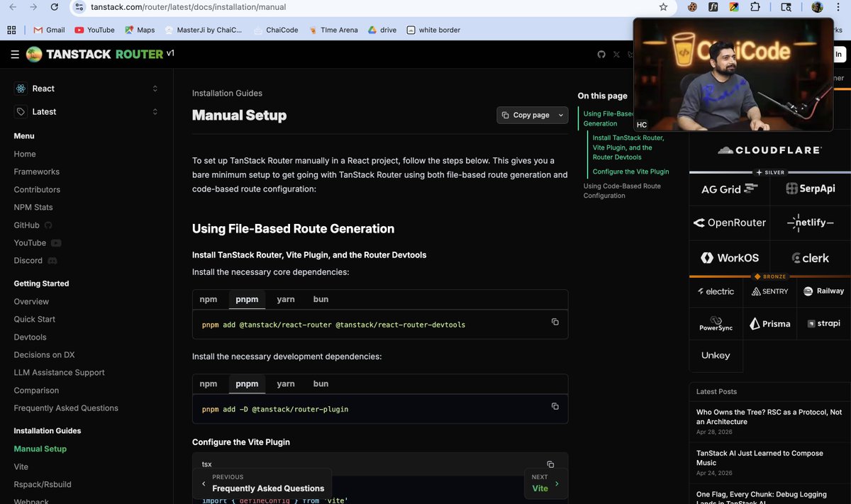
Task: Open the ChaiCode bookmark
Action: [x=275, y=30]
